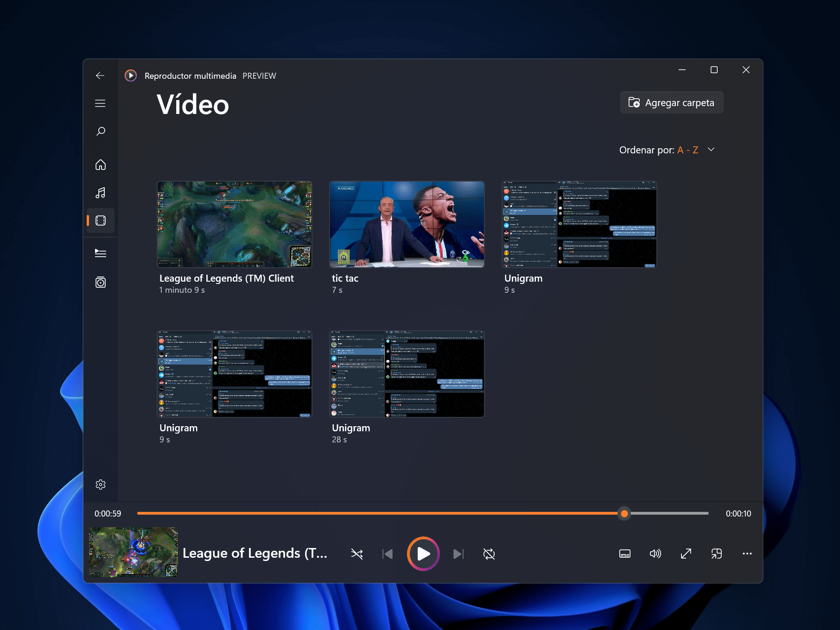Toggle repeat mode
Screen dimensions: 840x630
point(489,554)
